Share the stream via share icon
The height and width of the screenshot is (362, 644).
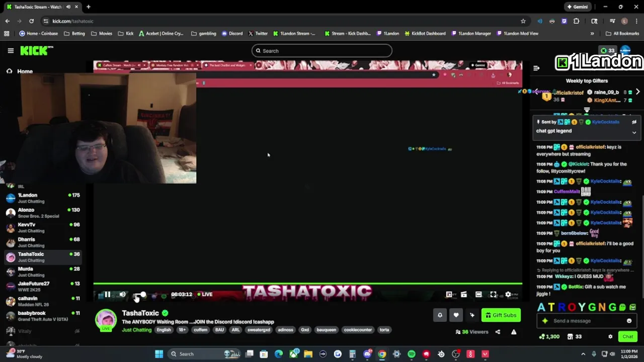(x=498, y=332)
